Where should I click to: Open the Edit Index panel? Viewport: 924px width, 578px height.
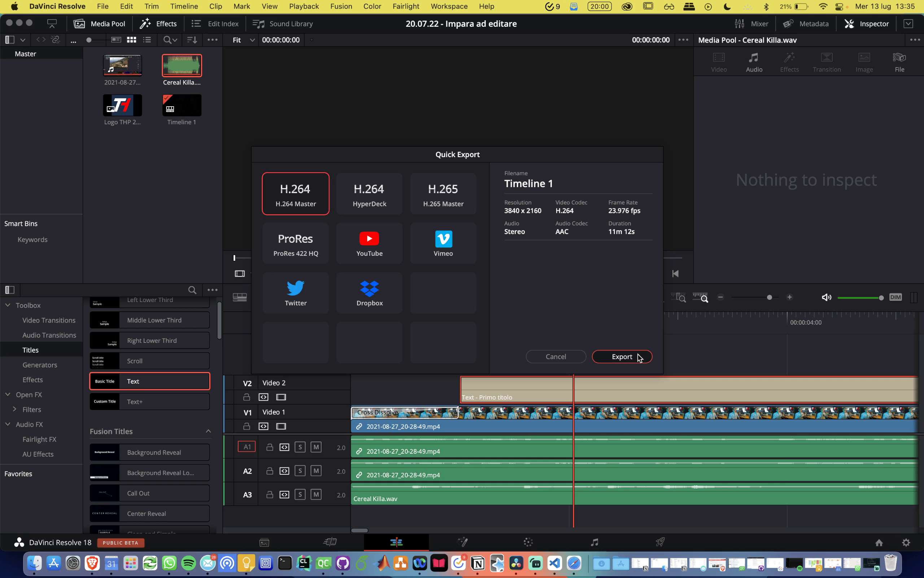(x=215, y=24)
